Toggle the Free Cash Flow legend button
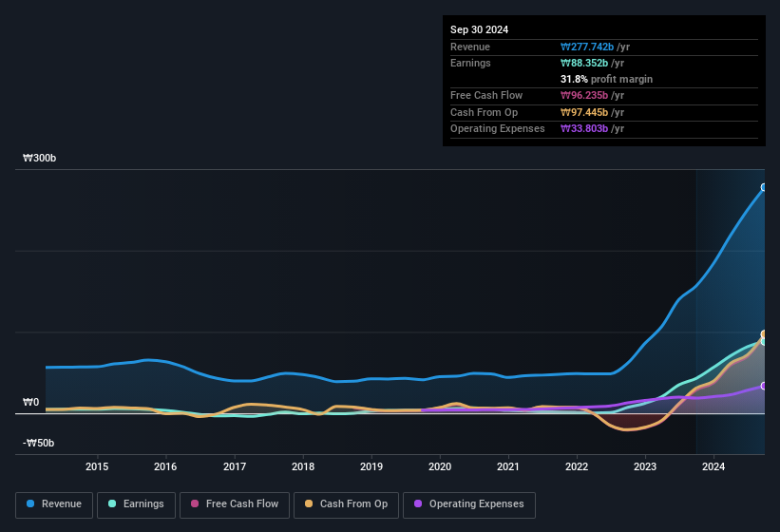 [x=235, y=504]
